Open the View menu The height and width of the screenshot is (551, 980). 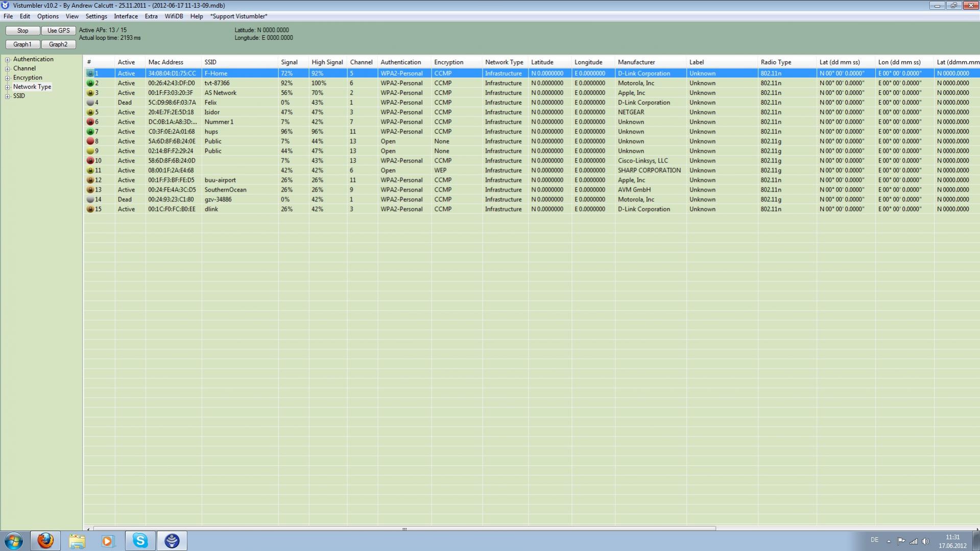click(72, 16)
